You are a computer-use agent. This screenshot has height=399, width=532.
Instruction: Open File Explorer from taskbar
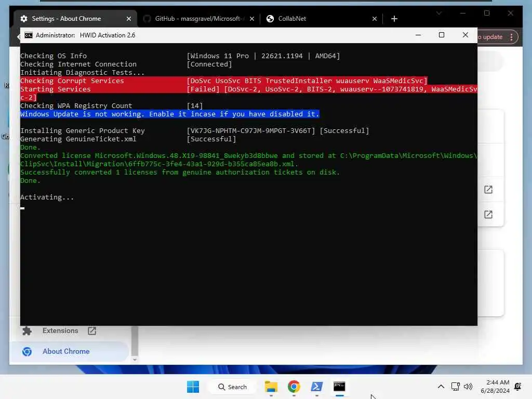(271, 387)
